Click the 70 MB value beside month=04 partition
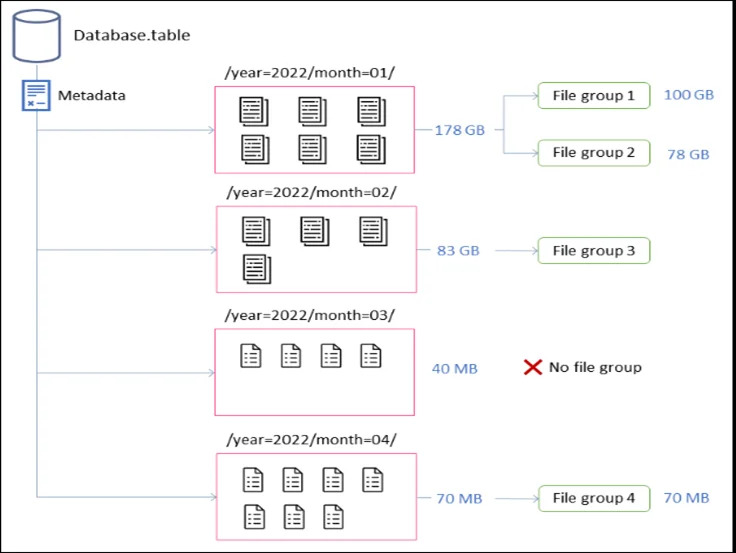736x553 pixels. [459, 499]
